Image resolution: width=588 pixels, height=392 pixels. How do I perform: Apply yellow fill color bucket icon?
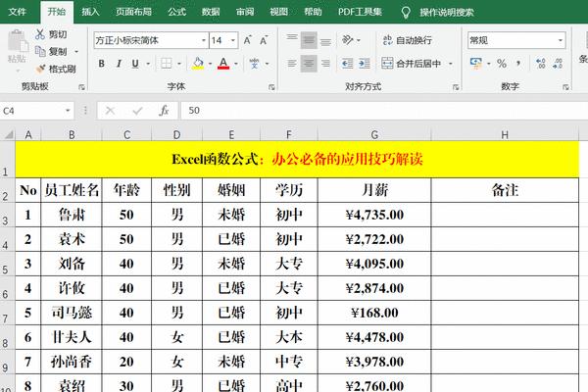tap(198, 64)
